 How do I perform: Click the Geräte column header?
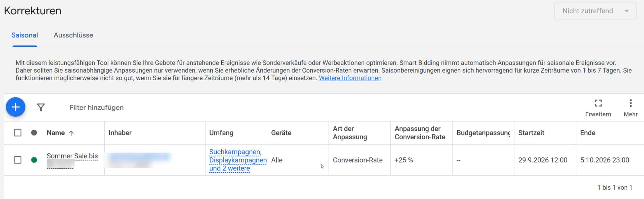click(281, 133)
